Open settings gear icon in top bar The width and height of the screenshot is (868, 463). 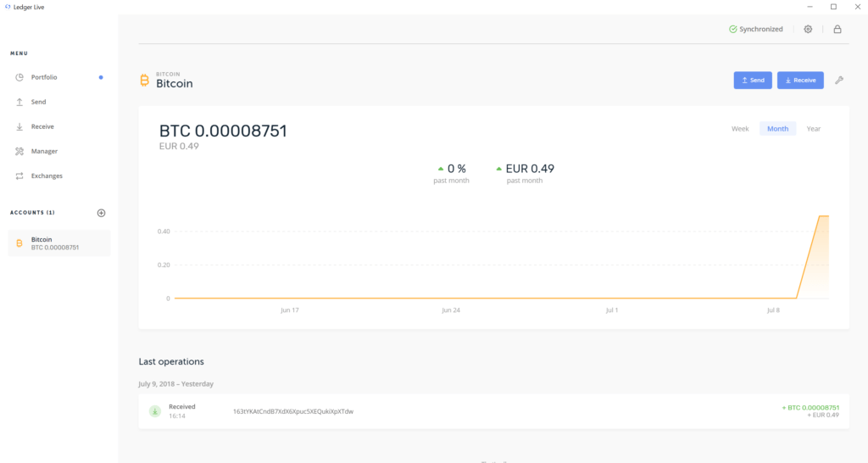[x=808, y=29]
